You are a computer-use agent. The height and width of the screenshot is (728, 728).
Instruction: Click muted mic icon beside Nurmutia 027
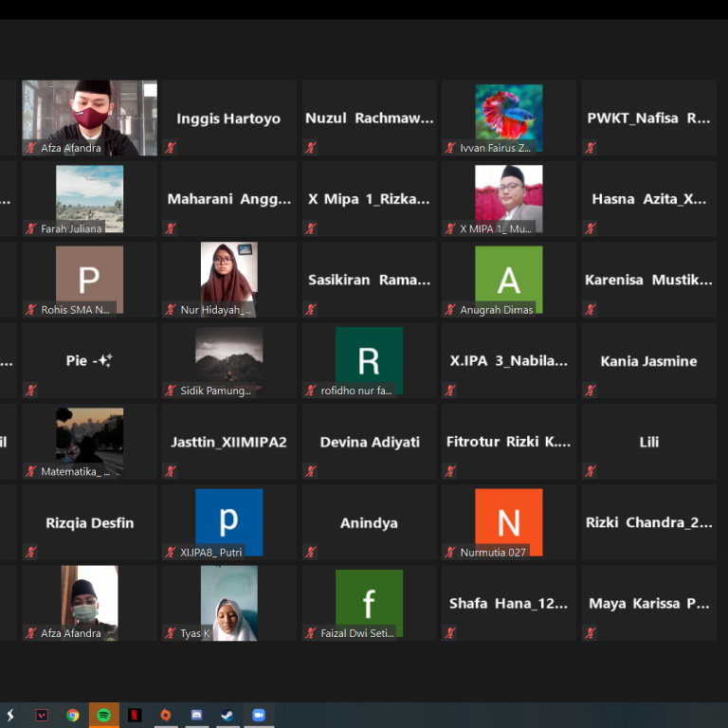(450, 553)
